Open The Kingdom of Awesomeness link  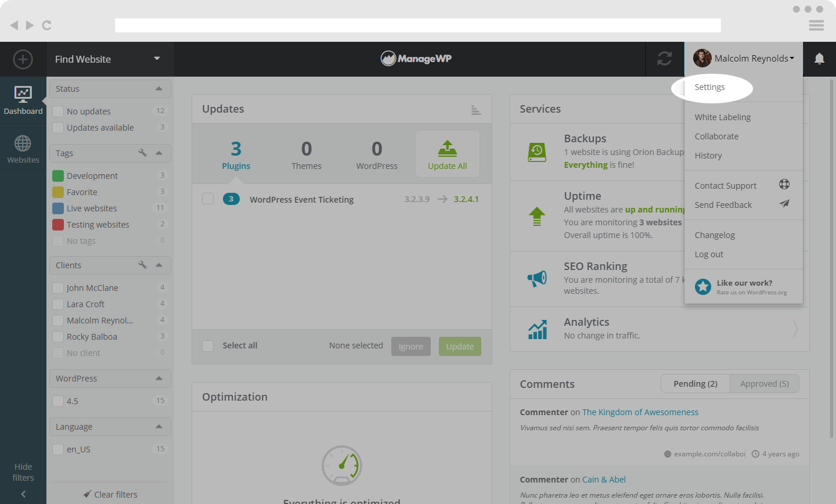[x=640, y=412]
